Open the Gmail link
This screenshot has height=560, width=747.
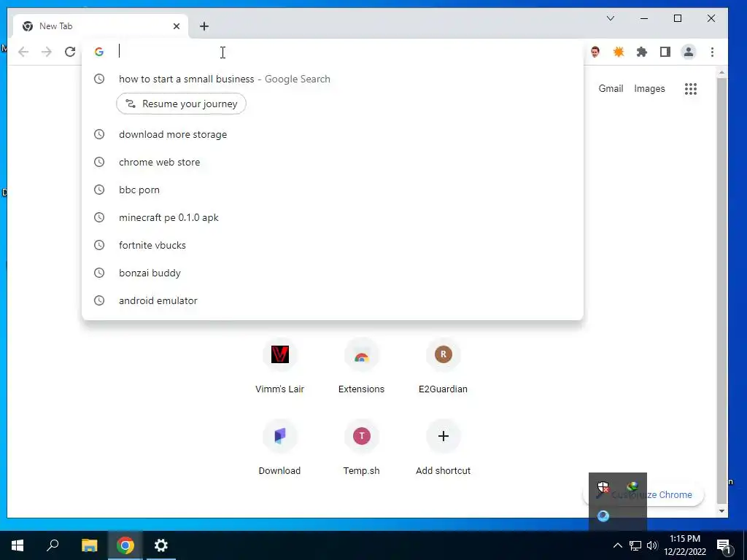[611, 88]
